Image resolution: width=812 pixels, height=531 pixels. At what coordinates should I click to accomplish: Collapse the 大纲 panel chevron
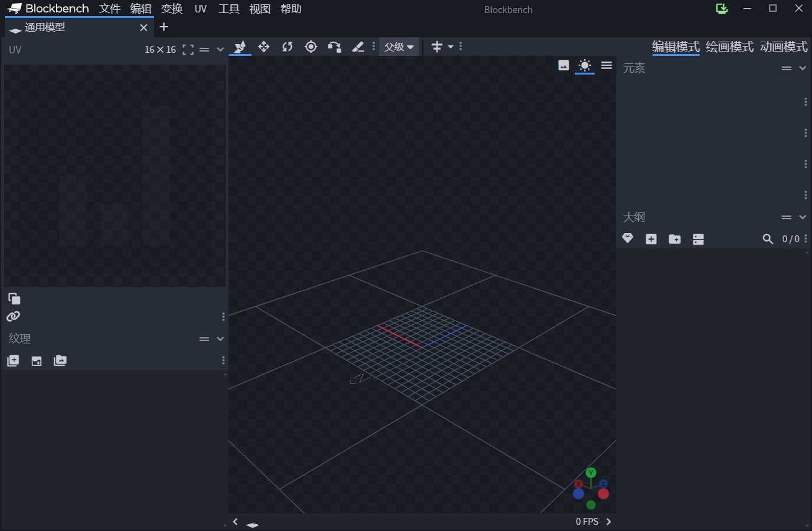(x=802, y=217)
